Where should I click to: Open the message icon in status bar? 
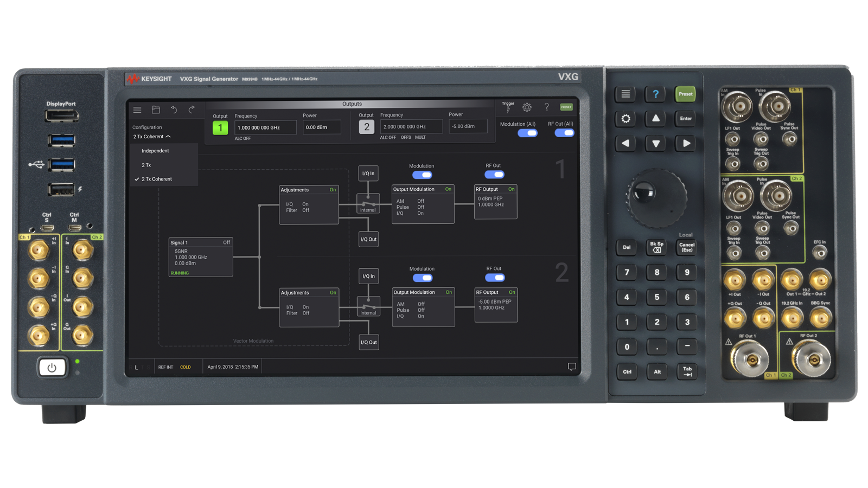(x=572, y=367)
